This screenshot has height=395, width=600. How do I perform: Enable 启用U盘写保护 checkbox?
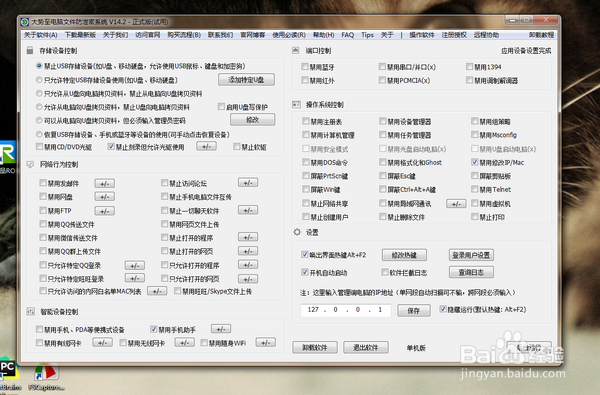[221, 106]
